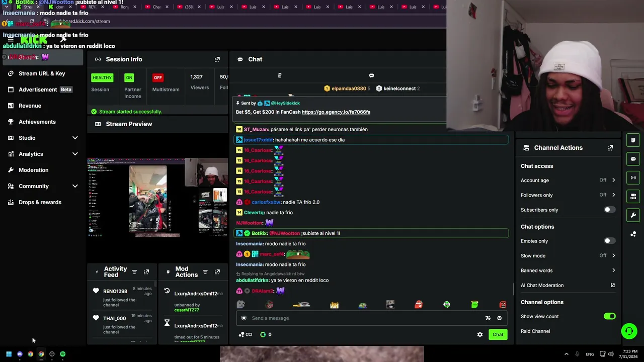Open the green support headset button

coord(629,331)
